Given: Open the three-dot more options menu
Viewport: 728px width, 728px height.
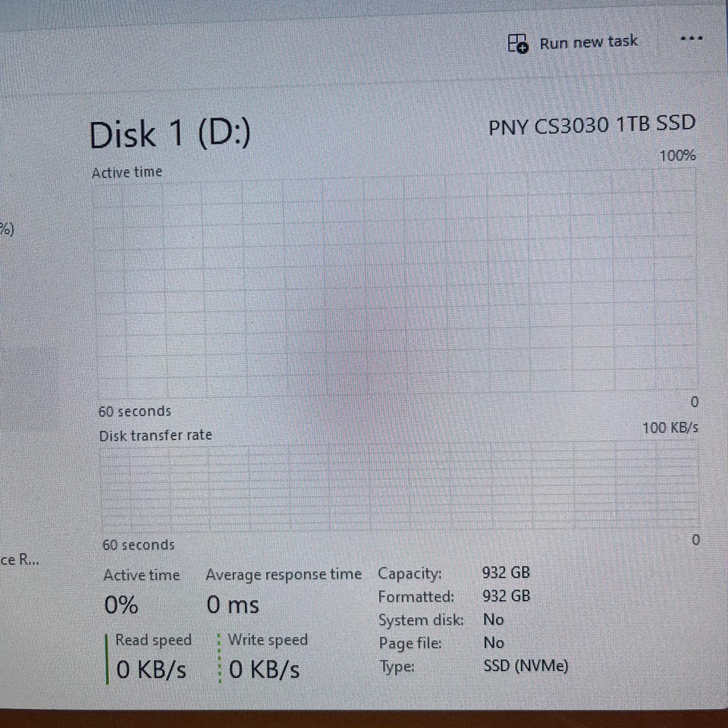Looking at the screenshot, I should pyautogui.click(x=692, y=39).
